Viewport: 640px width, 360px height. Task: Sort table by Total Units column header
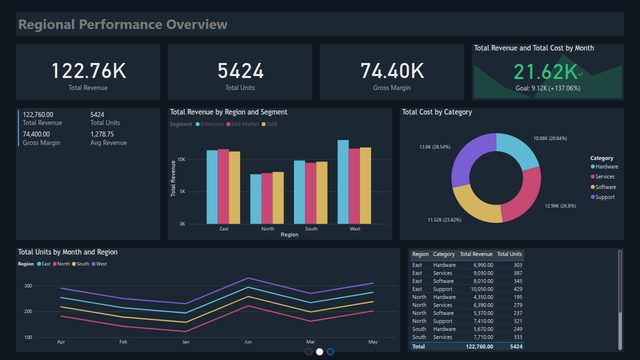point(509,254)
